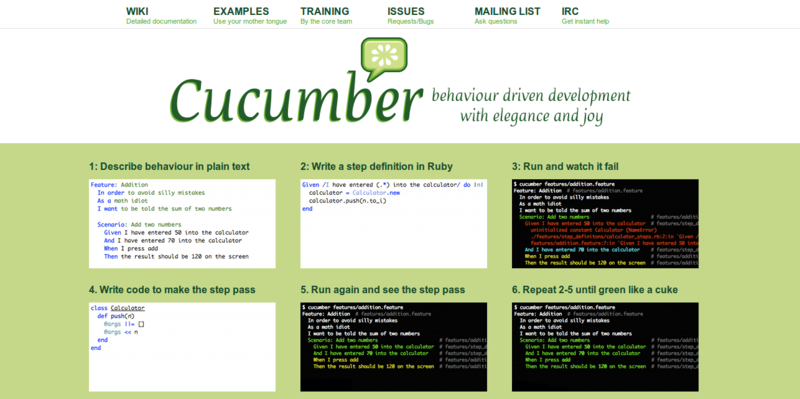Open the IRC help link
Image resolution: width=800 pixels, height=399 pixels.
pos(570,11)
